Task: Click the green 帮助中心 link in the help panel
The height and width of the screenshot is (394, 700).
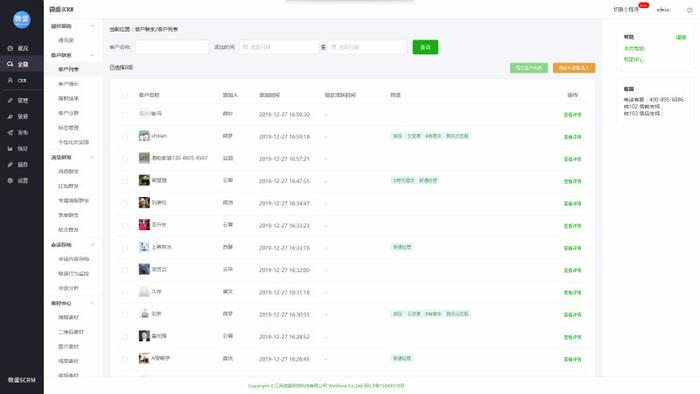Action: click(x=633, y=59)
